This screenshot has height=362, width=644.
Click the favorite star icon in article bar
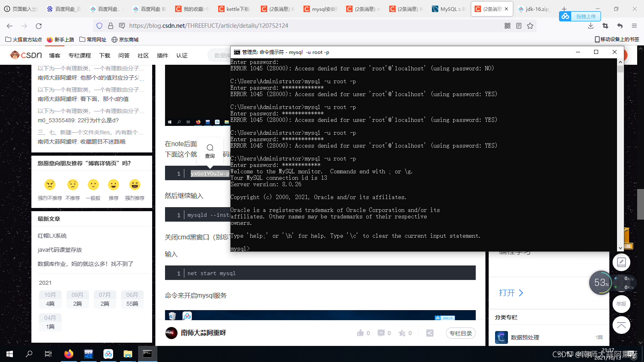pos(402,333)
